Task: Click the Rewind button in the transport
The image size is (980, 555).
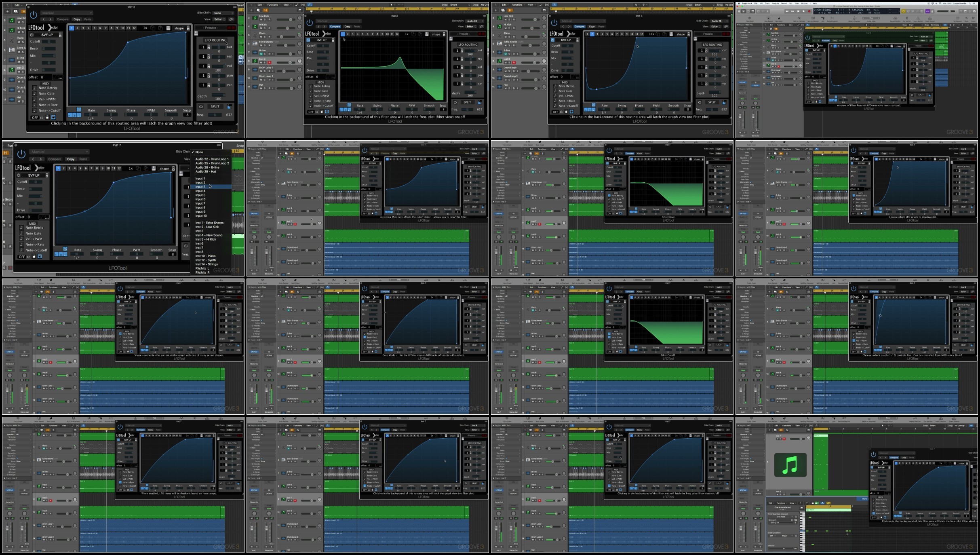Action: pyautogui.click(x=787, y=11)
